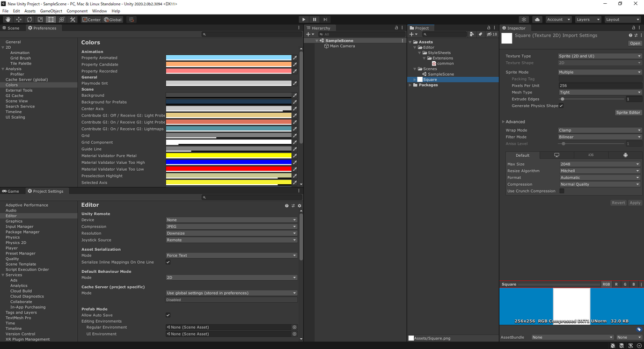Open Inspector help icon for Square
This screenshot has width=644, height=349.
631,35
